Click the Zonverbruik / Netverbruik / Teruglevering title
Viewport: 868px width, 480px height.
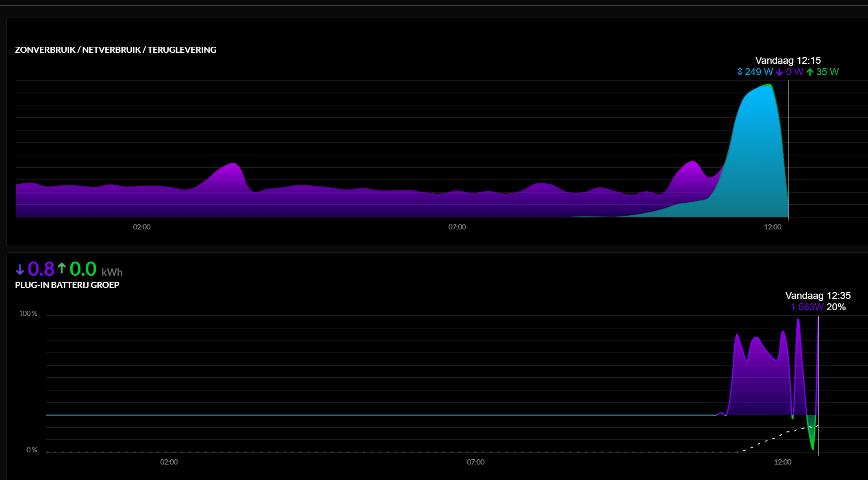115,50
